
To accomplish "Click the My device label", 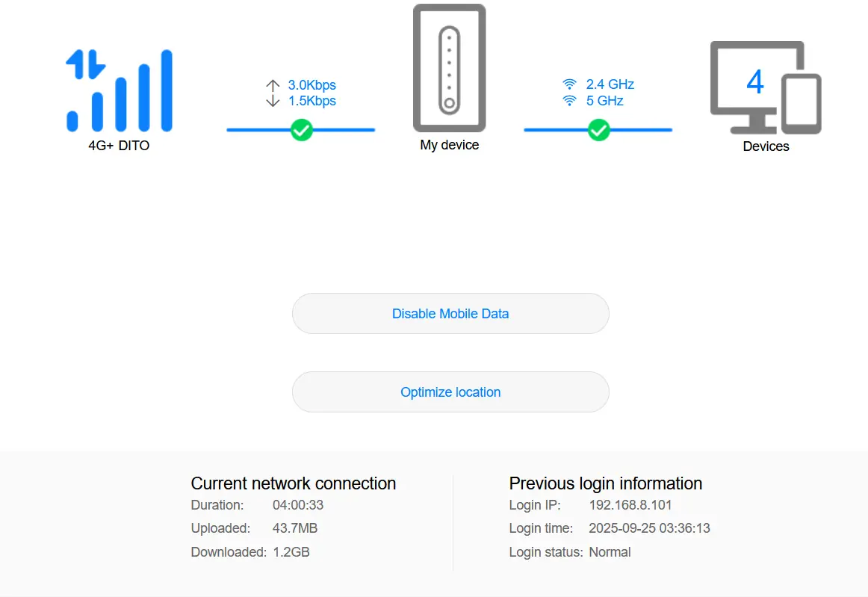I will (x=450, y=145).
